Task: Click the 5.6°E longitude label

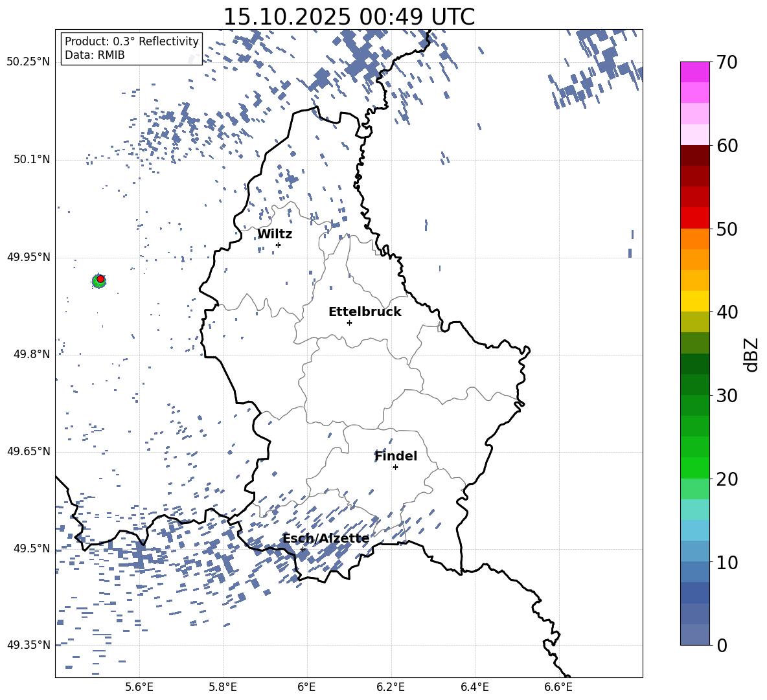Action: (x=139, y=687)
